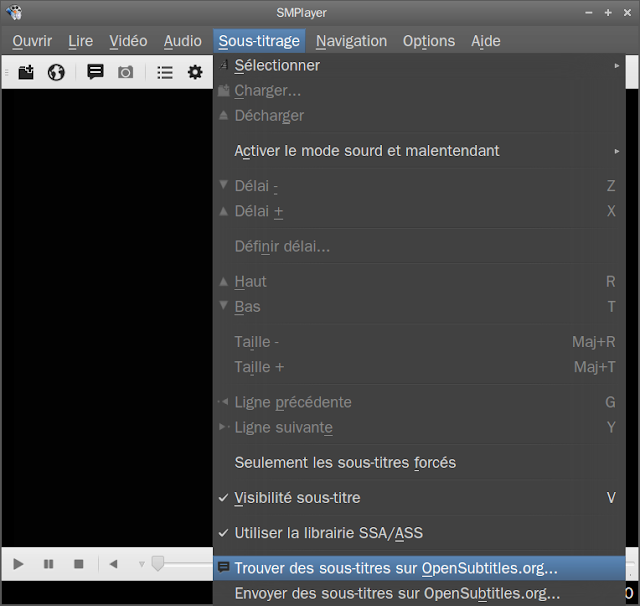Image resolution: width=640 pixels, height=606 pixels.
Task: Close the Sous-titrage menu
Action: coord(259,41)
